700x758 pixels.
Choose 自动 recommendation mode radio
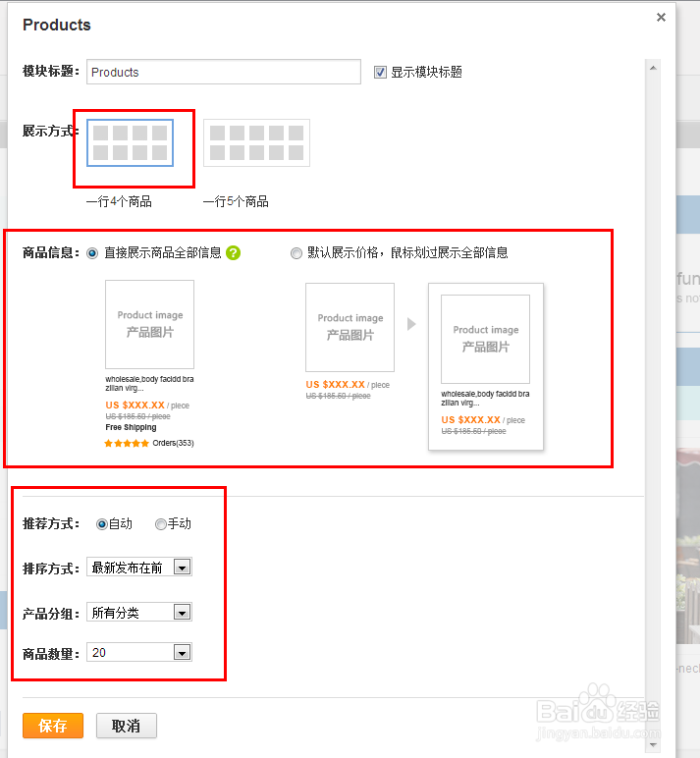101,524
